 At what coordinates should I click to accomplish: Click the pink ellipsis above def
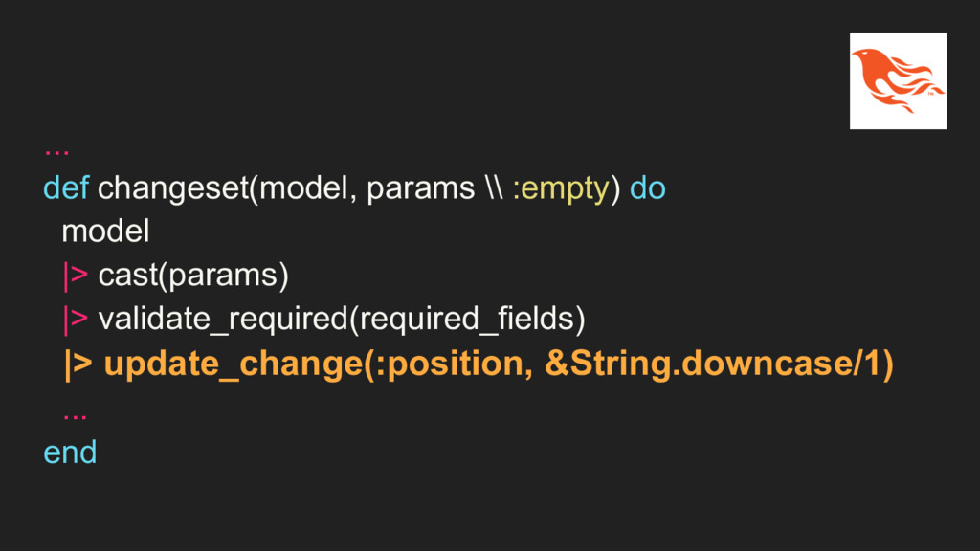click(56, 150)
